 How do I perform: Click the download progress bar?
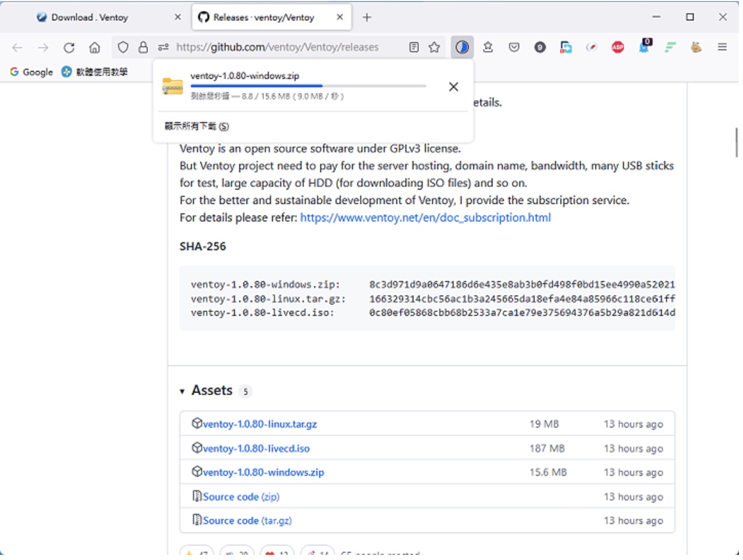pyautogui.click(x=309, y=86)
